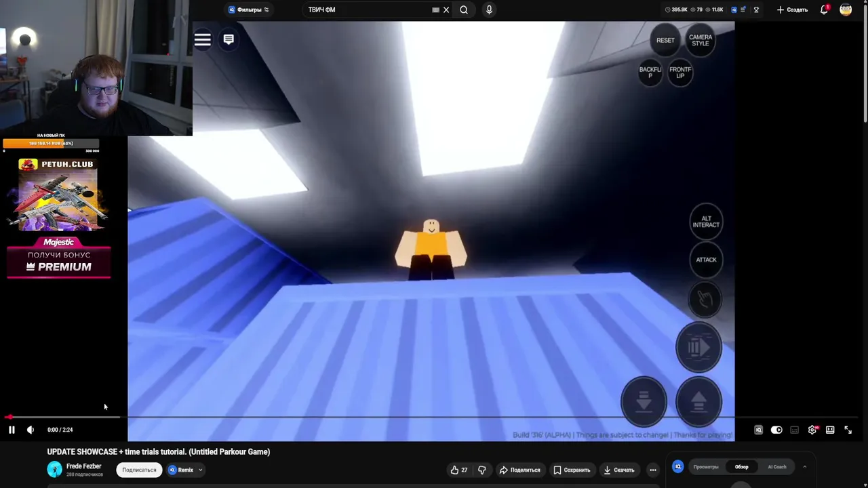The image size is (868, 488).
Task: Click the Majestic PREMIUM bonus banner
Action: [x=59, y=258]
